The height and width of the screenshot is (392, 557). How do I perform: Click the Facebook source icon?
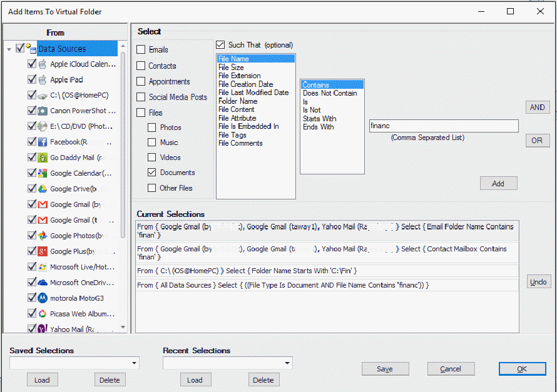tap(43, 143)
